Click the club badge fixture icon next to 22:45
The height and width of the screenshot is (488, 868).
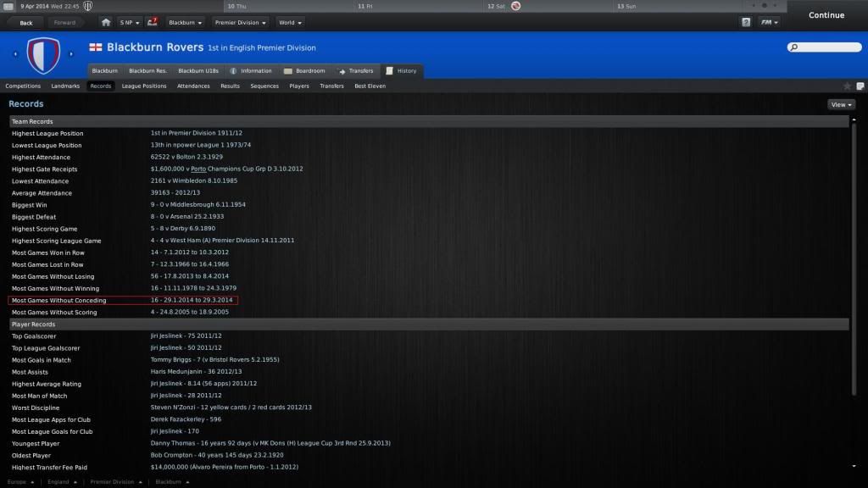(x=87, y=6)
